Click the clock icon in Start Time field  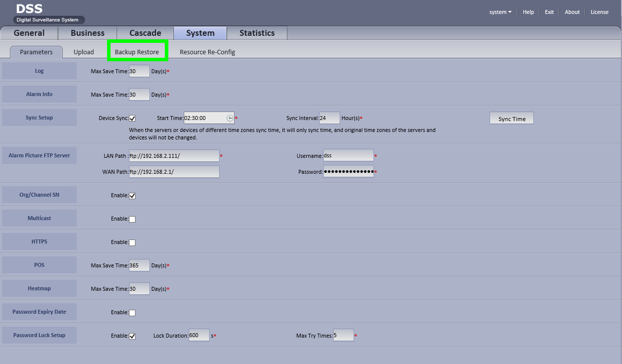tap(230, 118)
